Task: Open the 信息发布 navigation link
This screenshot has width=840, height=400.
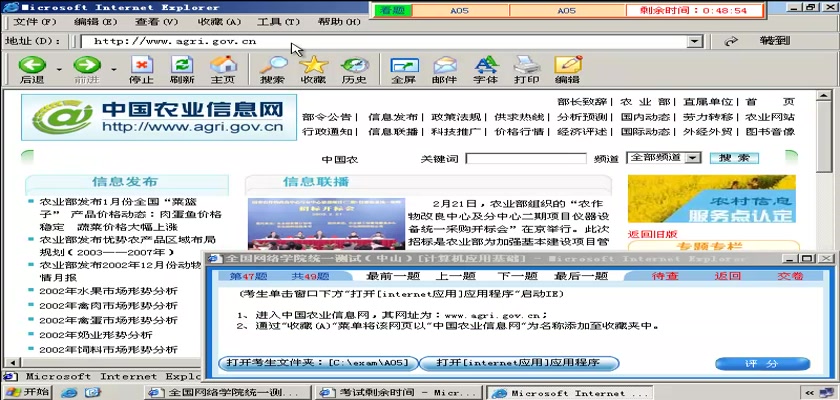Action: pos(393,117)
